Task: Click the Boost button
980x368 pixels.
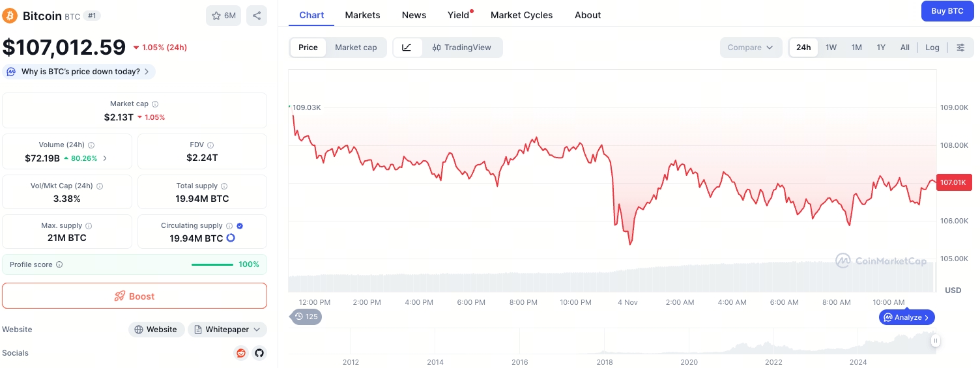Action: [x=134, y=296]
